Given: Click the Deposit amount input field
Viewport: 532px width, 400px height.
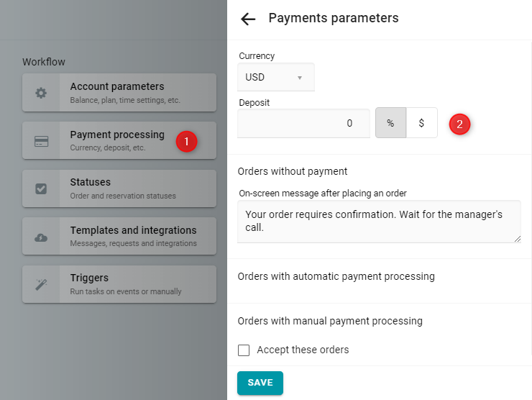Looking at the screenshot, I should click(303, 123).
